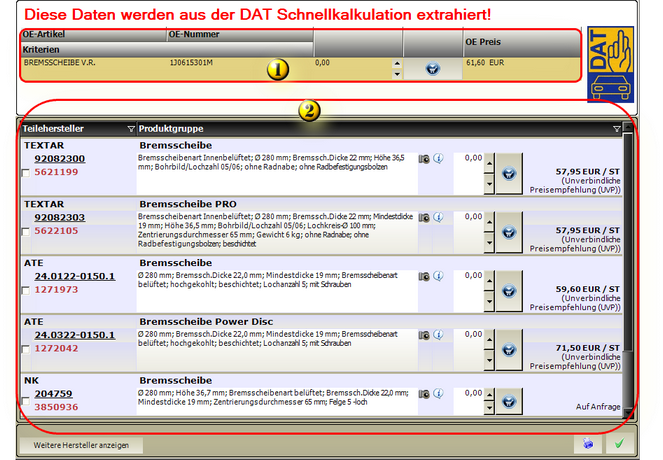
Task: Sort by the OE-Artikel column header
Action: pos(93,35)
